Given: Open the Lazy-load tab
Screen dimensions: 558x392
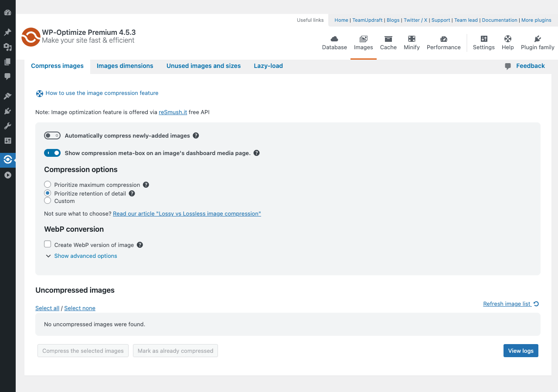Looking at the screenshot, I should [x=268, y=66].
